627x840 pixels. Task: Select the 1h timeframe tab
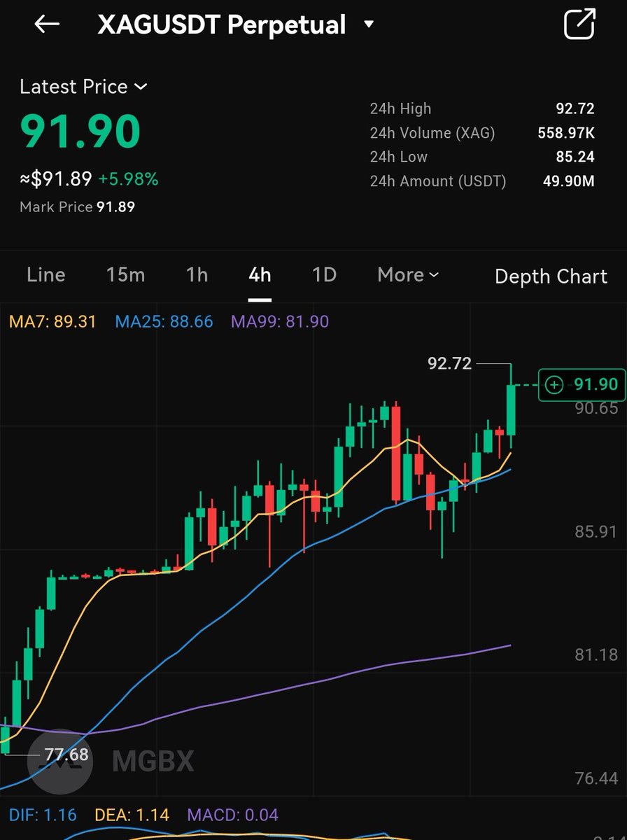click(197, 275)
